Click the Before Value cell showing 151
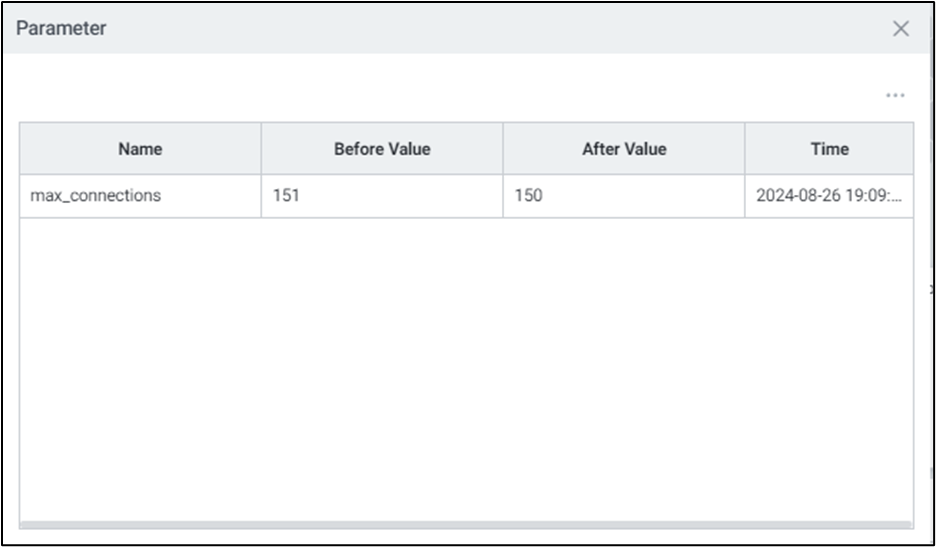This screenshot has width=936, height=547. click(286, 196)
